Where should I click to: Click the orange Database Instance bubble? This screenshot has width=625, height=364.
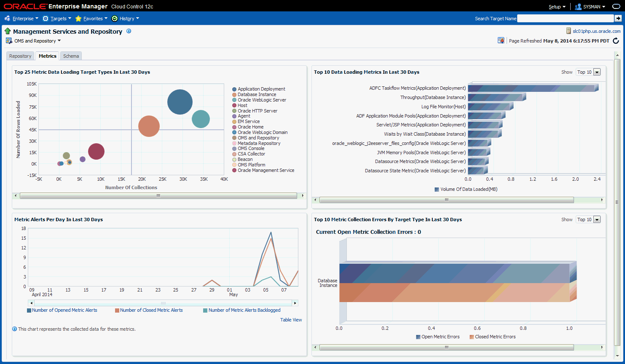149,126
